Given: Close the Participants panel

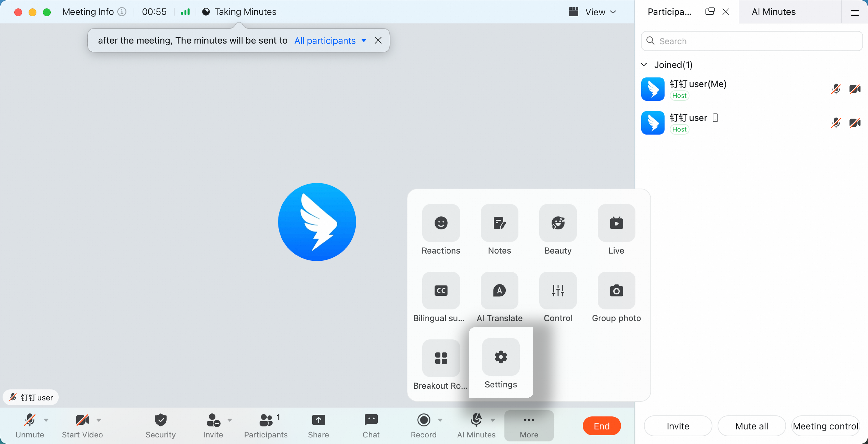Looking at the screenshot, I should (726, 12).
